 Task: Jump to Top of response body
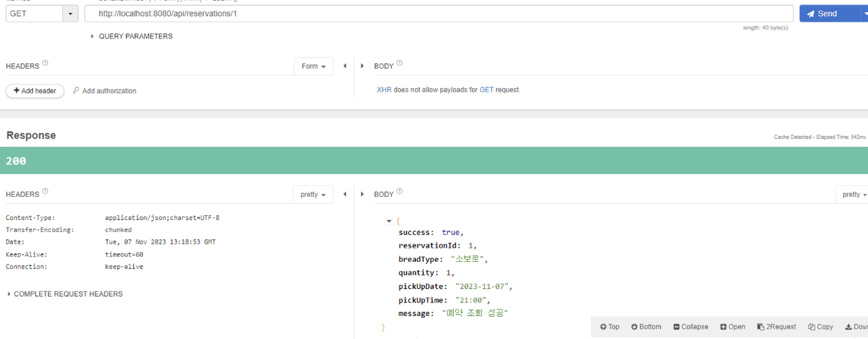click(x=609, y=327)
